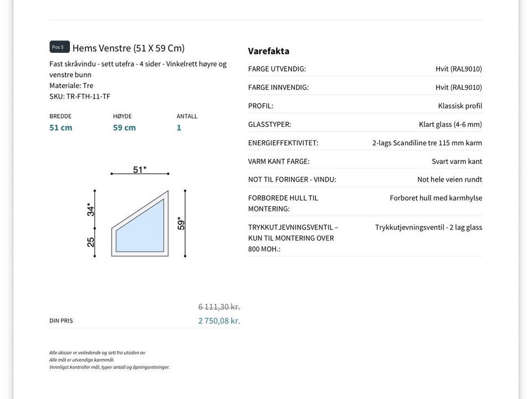Click the 'GLASSTYPER:' label
Viewport: 532px width, 399px height.
tap(269, 124)
